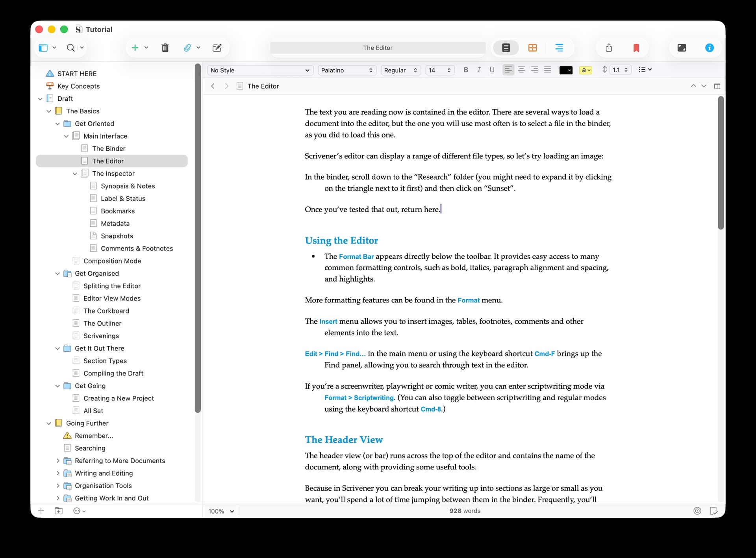756x558 pixels.
Task: Click the Format Bar link in text
Action: point(356,257)
